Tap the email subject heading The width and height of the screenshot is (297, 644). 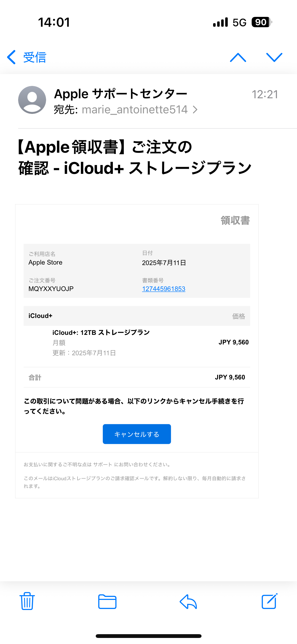(135, 157)
